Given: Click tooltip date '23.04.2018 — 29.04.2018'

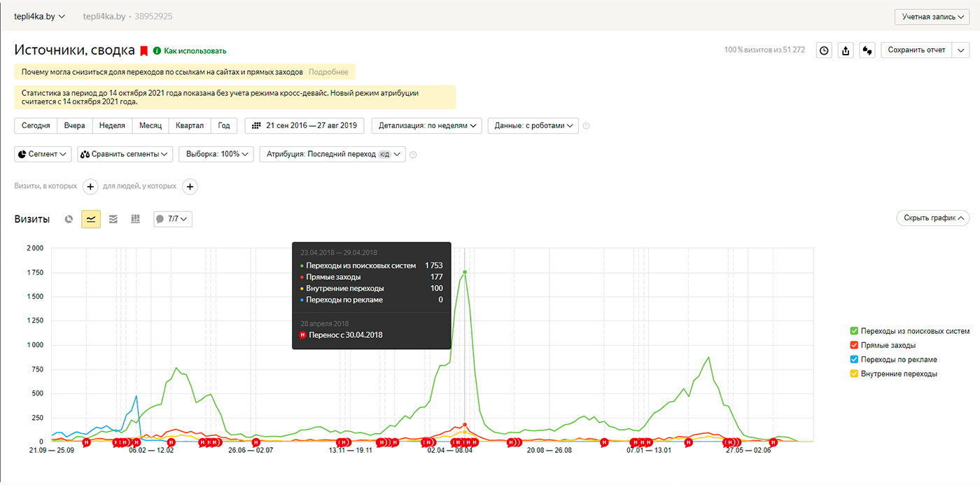Looking at the screenshot, I should point(339,253).
